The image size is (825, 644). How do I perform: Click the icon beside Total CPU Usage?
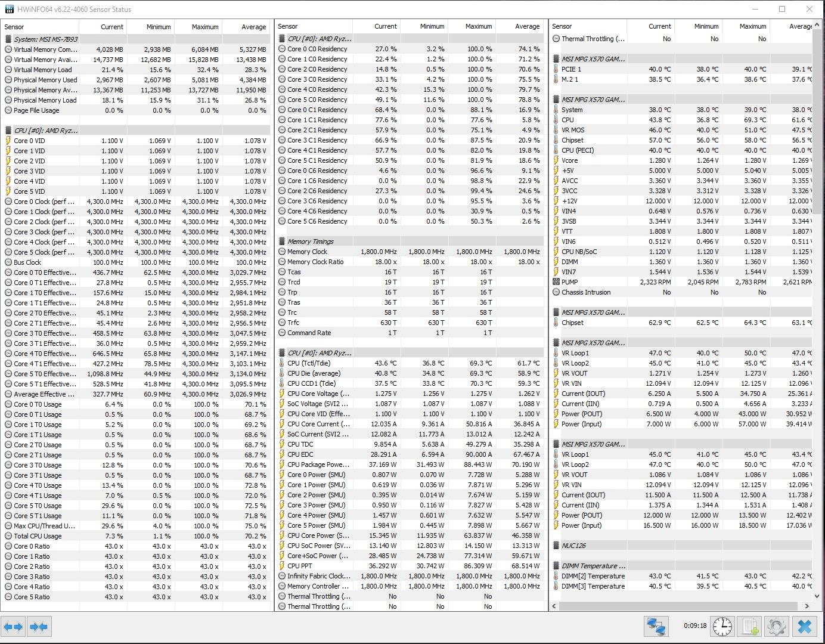pyautogui.click(x=8, y=536)
